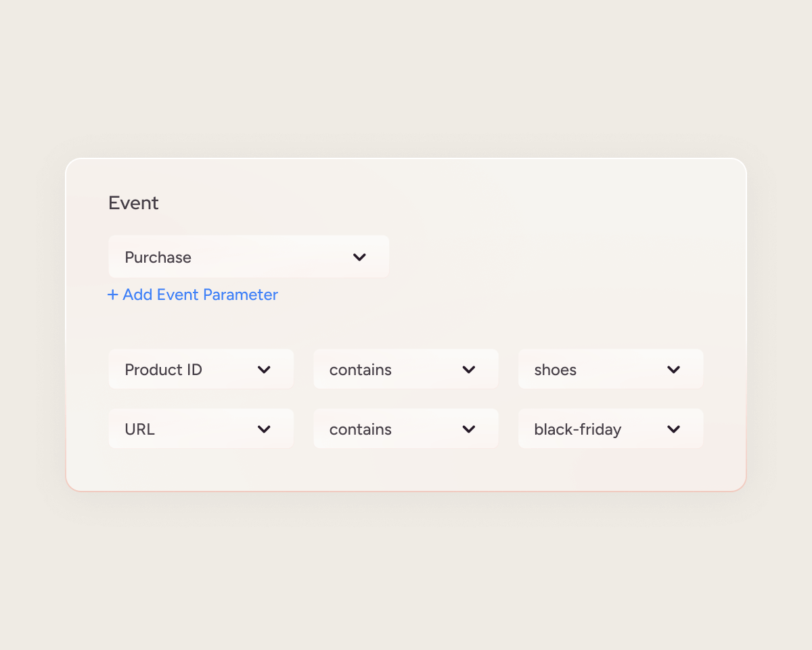Click the Add Event Parameter link
This screenshot has height=650, width=812.
(200, 295)
